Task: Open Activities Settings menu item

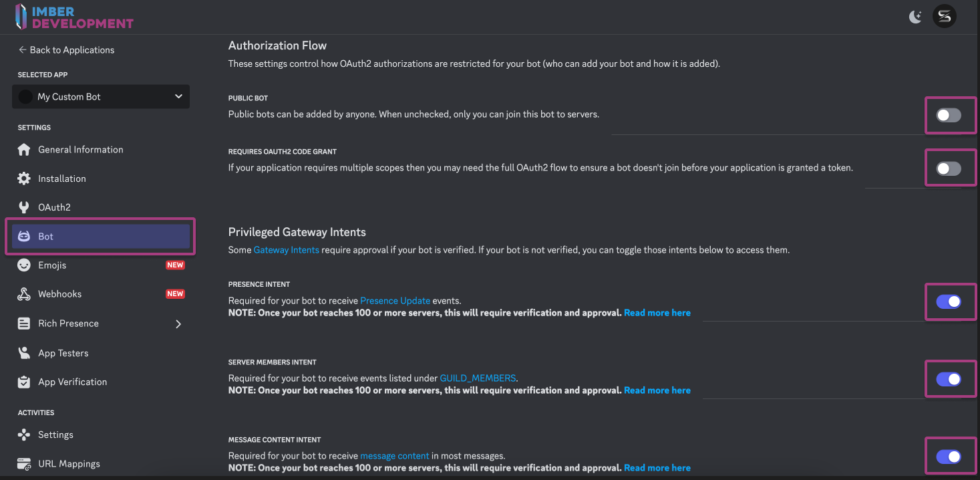Action: [55, 435]
